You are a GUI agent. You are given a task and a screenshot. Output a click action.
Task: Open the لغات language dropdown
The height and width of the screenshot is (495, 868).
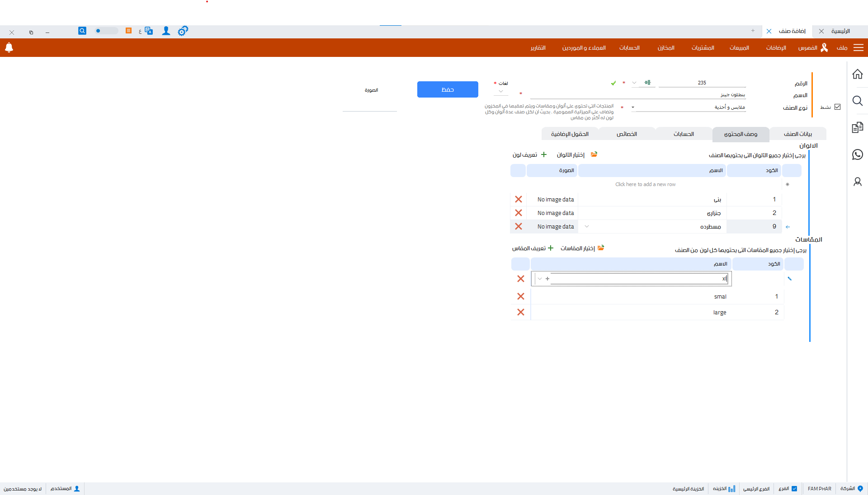tap(501, 92)
